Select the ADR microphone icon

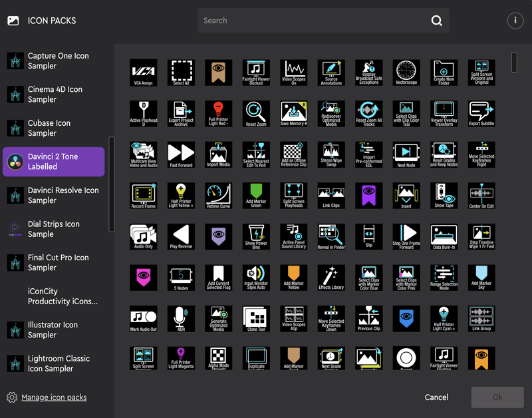point(181,319)
